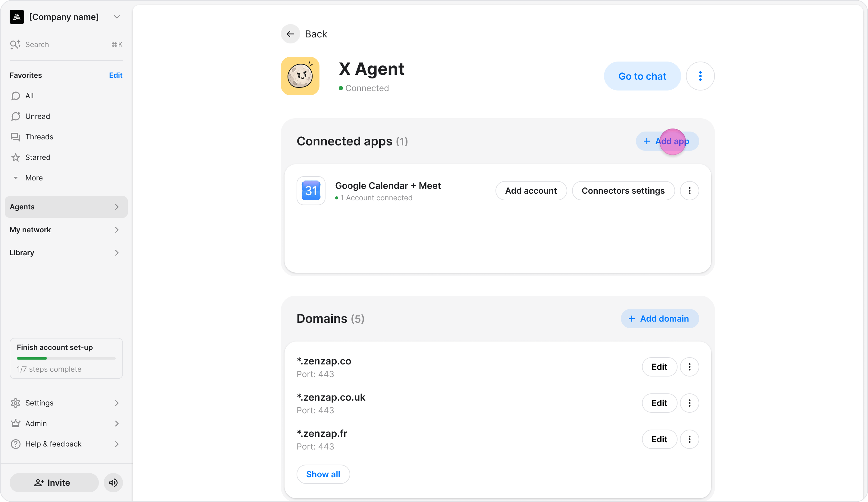
Task: Click the Help question mark icon
Action: [15, 444]
